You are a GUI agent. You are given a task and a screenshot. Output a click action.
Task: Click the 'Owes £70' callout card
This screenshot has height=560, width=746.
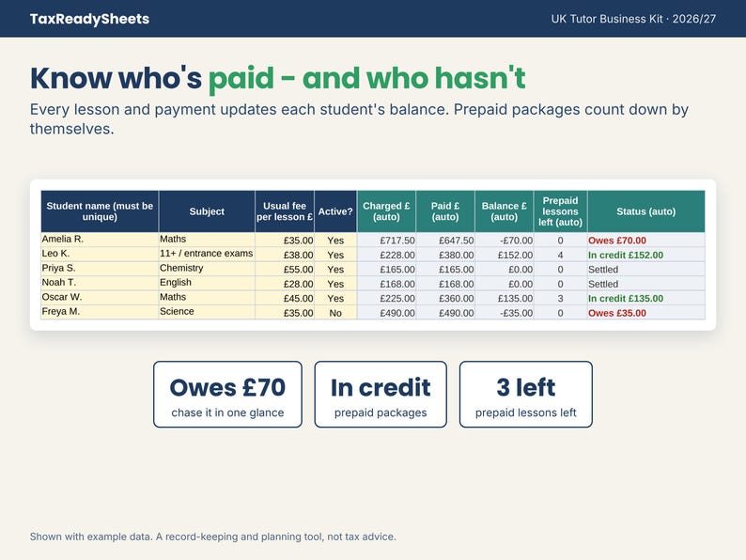pos(227,394)
